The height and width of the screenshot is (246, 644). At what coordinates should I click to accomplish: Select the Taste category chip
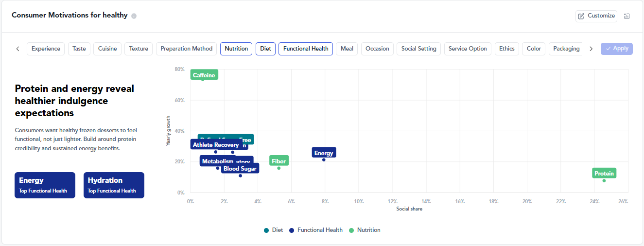coord(79,49)
